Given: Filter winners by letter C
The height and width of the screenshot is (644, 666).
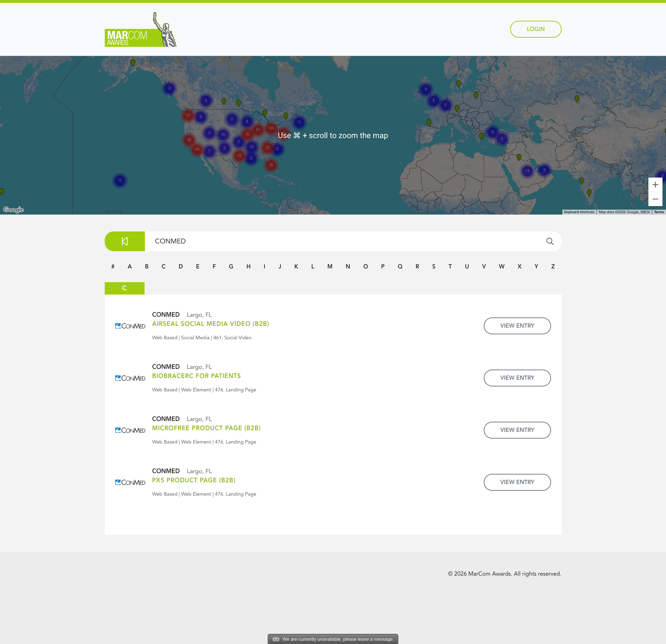Looking at the screenshot, I should (x=164, y=267).
